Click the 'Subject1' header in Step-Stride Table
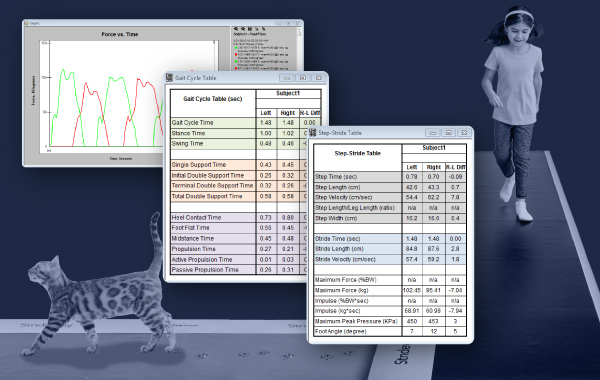The height and width of the screenshot is (380, 600). (x=434, y=148)
